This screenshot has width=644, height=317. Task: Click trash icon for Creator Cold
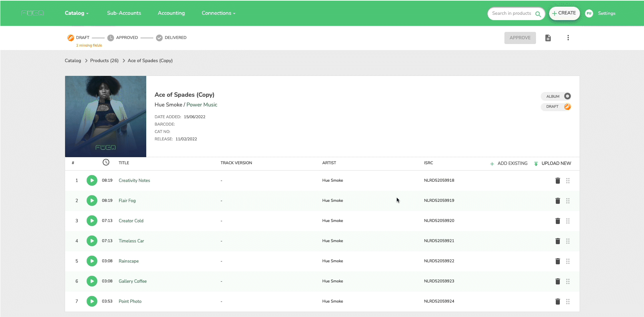click(558, 221)
